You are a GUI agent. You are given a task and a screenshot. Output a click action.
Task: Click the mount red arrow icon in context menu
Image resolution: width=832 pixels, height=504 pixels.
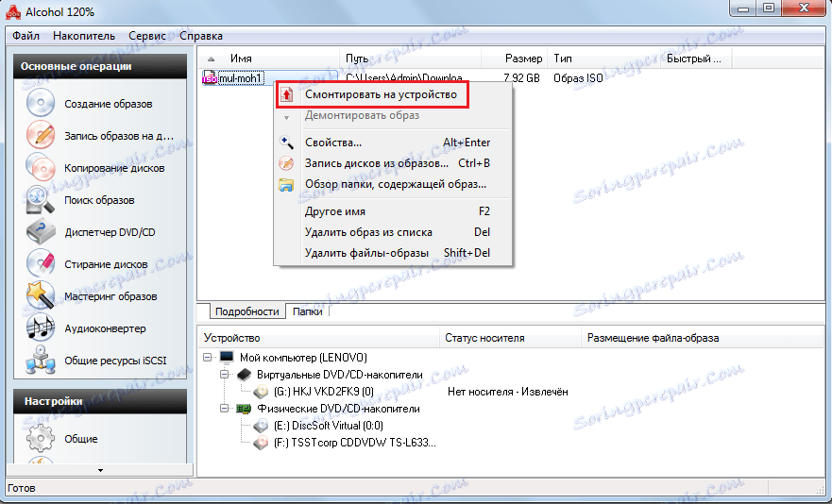(x=286, y=95)
